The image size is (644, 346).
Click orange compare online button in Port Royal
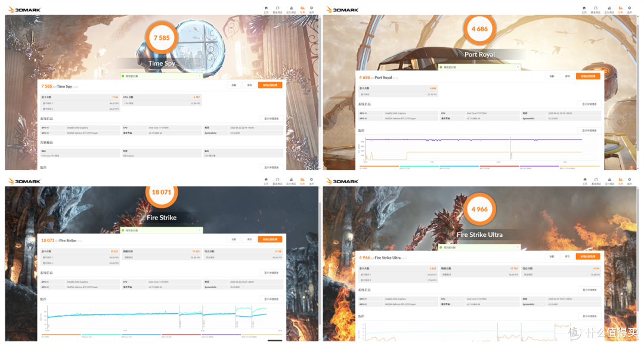pyautogui.click(x=588, y=76)
